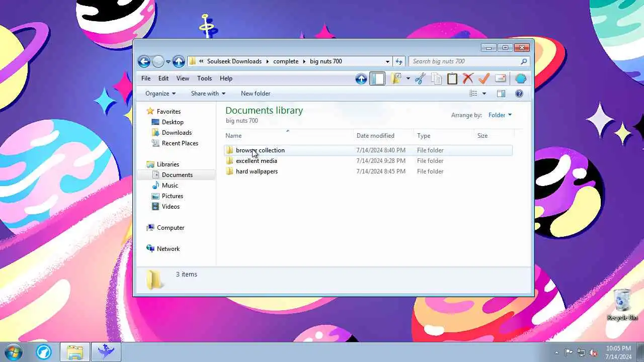Select Libraries in the navigation pane
644x362 pixels.
point(168,164)
